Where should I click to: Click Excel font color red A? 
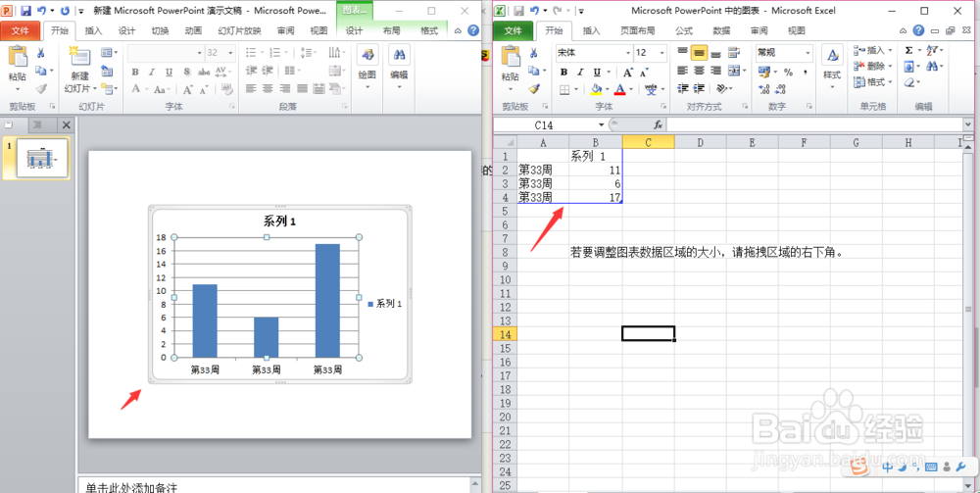click(620, 90)
